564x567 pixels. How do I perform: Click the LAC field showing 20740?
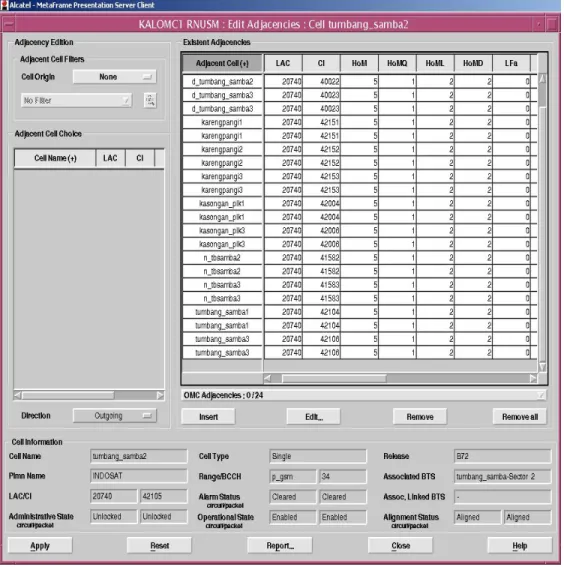click(x=114, y=496)
